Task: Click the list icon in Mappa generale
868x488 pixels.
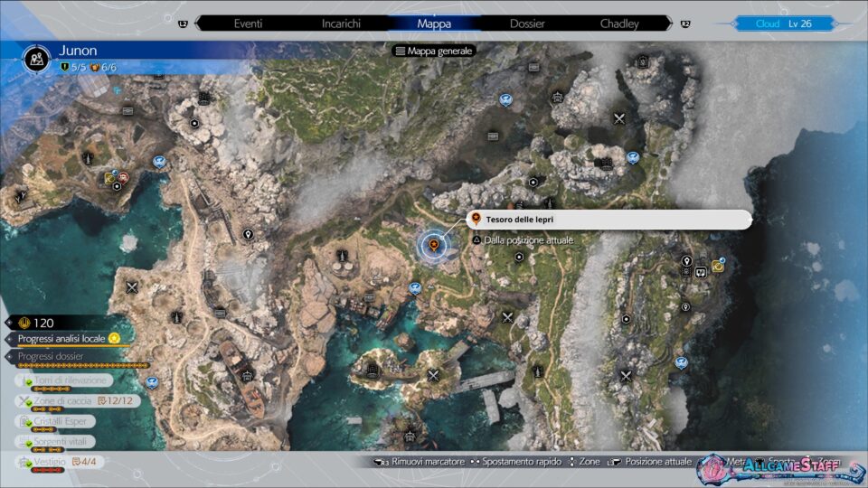Action: click(400, 51)
